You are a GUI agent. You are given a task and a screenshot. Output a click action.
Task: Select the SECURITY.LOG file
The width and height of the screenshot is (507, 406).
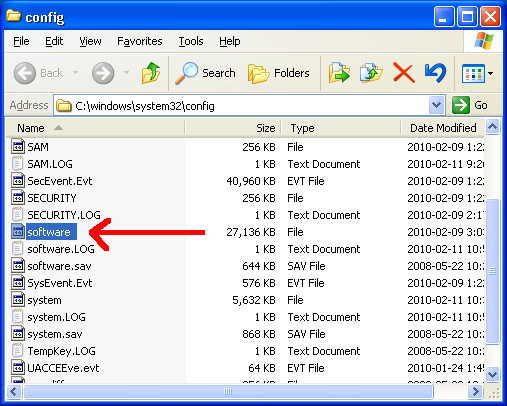64,215
